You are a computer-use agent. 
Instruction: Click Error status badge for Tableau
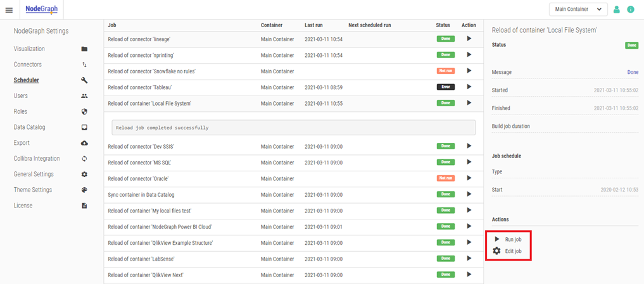point(445,87)
